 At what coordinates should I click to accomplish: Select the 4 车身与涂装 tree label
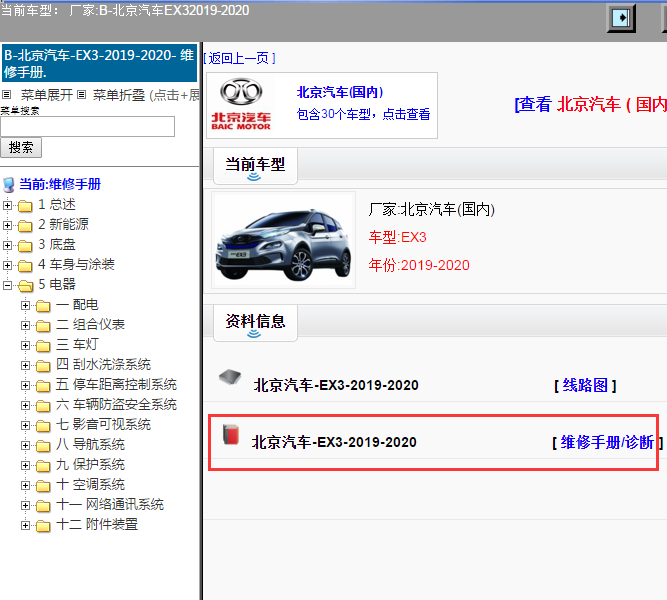coord(77,265)
